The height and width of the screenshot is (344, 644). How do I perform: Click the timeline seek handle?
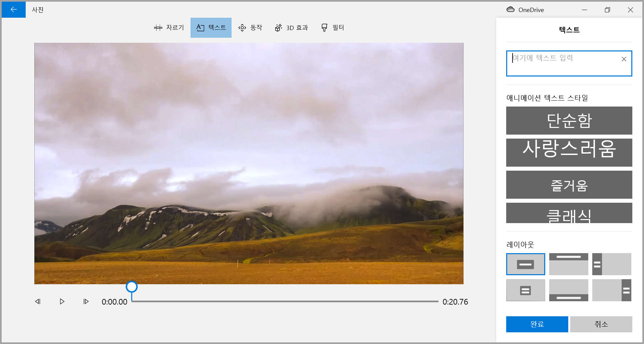click(x=132, y=287)
